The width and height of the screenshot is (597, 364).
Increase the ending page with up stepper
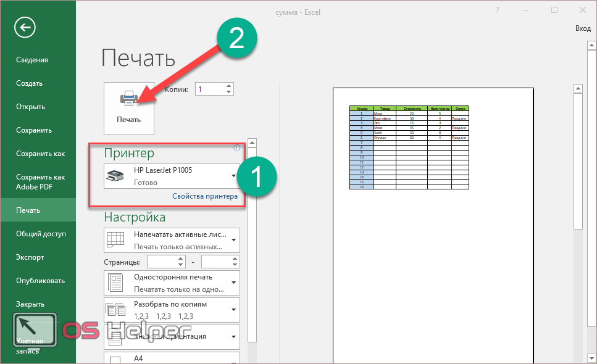235,259
